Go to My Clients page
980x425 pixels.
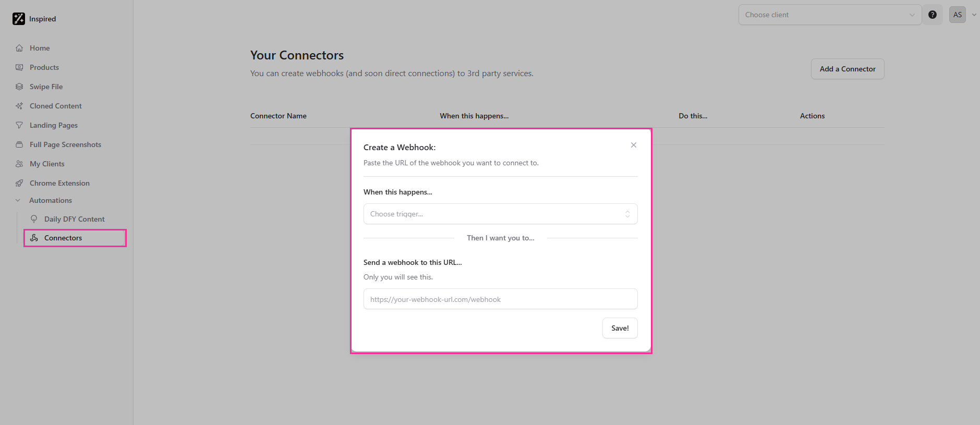(47, 164)
